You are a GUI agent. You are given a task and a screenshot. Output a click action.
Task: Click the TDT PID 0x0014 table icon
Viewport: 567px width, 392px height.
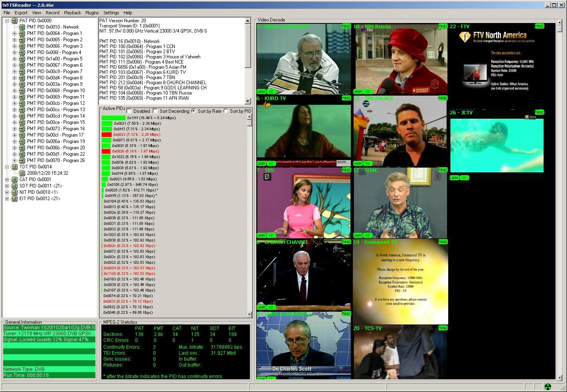[14, 167]
